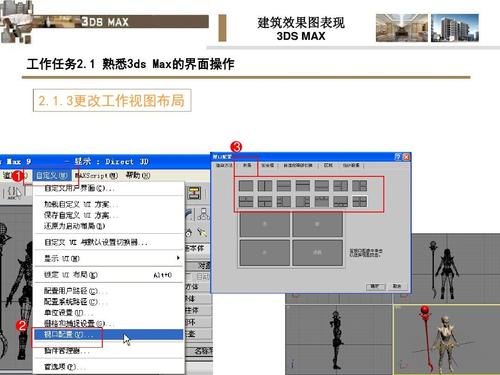Viewport: 500px width, 375px height.
Task: Choose 栅格和捕捉设置 entry
Action: 108,323
